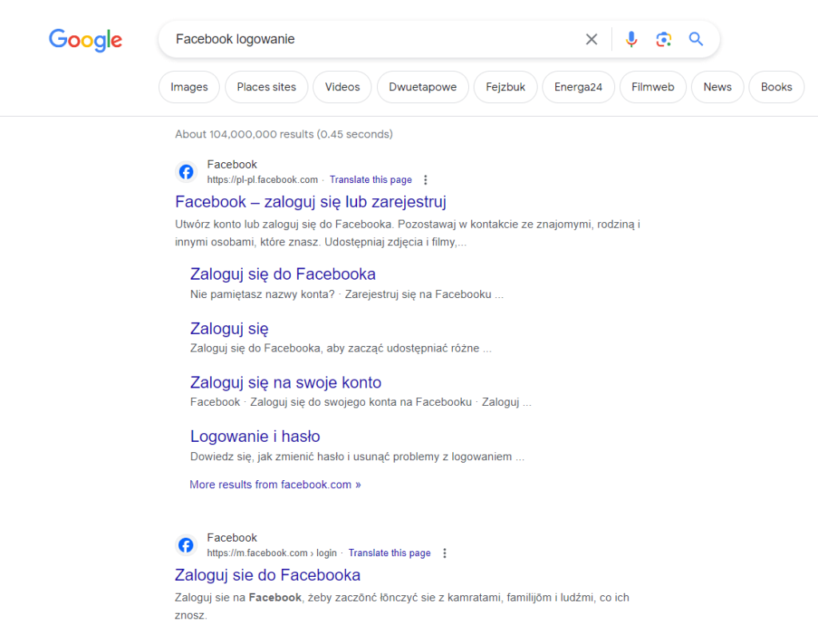Switch to the Images results tab

click(189, 86)
